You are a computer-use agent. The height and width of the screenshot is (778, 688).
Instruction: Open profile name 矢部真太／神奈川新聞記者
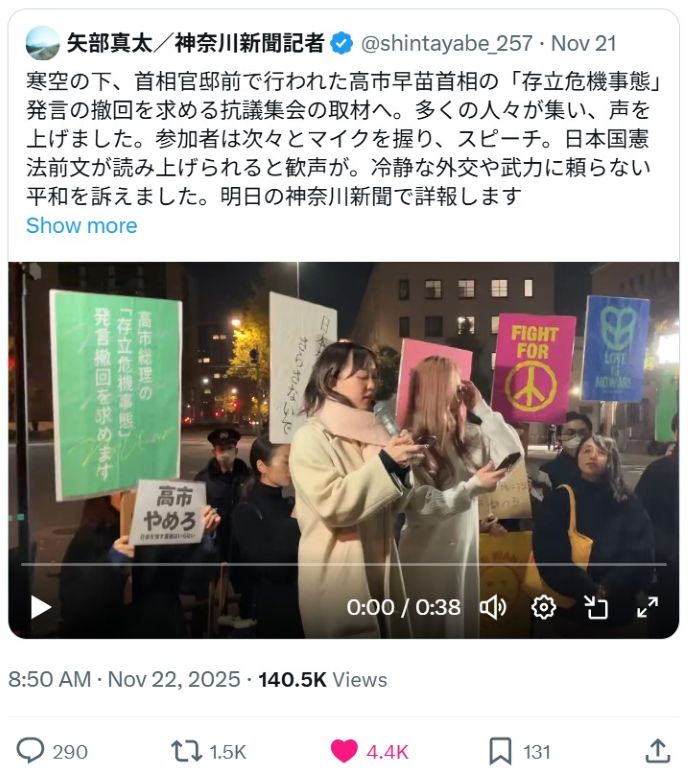click(x=196, y=43)
